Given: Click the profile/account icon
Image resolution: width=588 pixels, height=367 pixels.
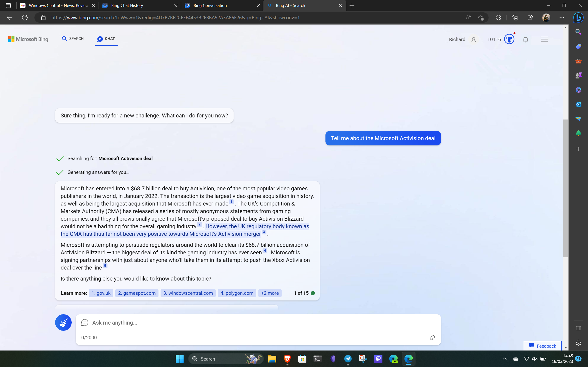Looking at the screenshot, I should [x=474, y=39].
